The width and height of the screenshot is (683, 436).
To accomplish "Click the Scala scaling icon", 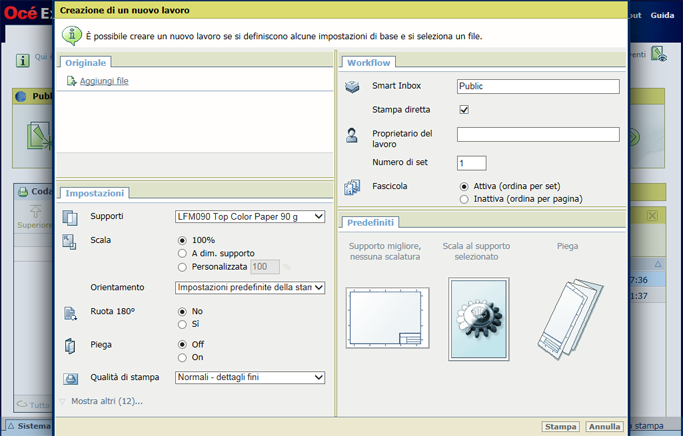I will coord(69,242).
